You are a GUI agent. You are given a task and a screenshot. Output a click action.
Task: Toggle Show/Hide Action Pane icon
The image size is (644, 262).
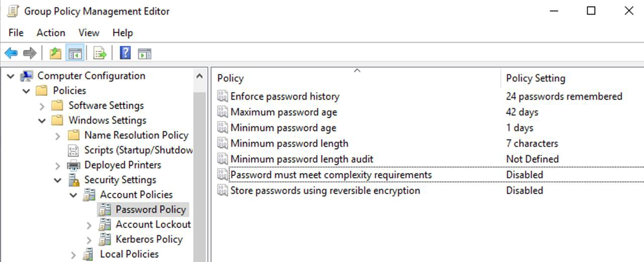coord(144,53)
